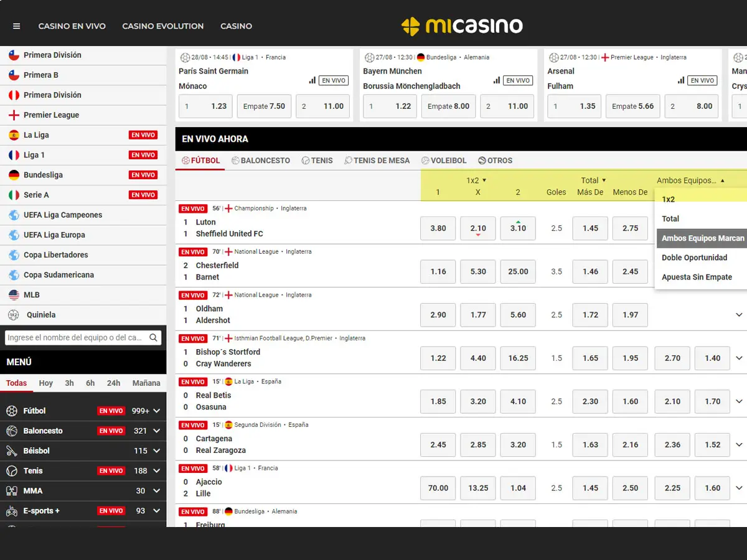Bet on Arsenal win at 1.35
747x560 pixels.
coord(574,106)
